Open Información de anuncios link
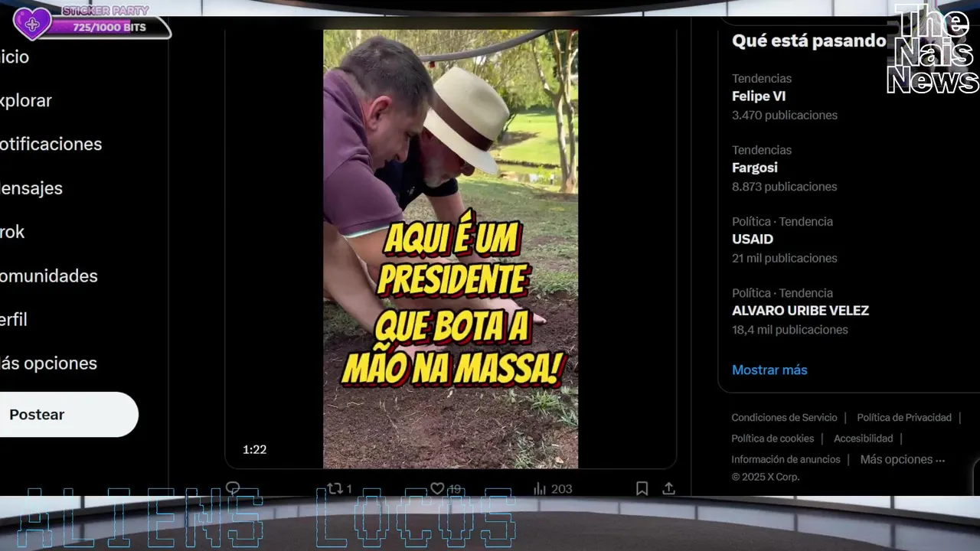 (786, 459)
